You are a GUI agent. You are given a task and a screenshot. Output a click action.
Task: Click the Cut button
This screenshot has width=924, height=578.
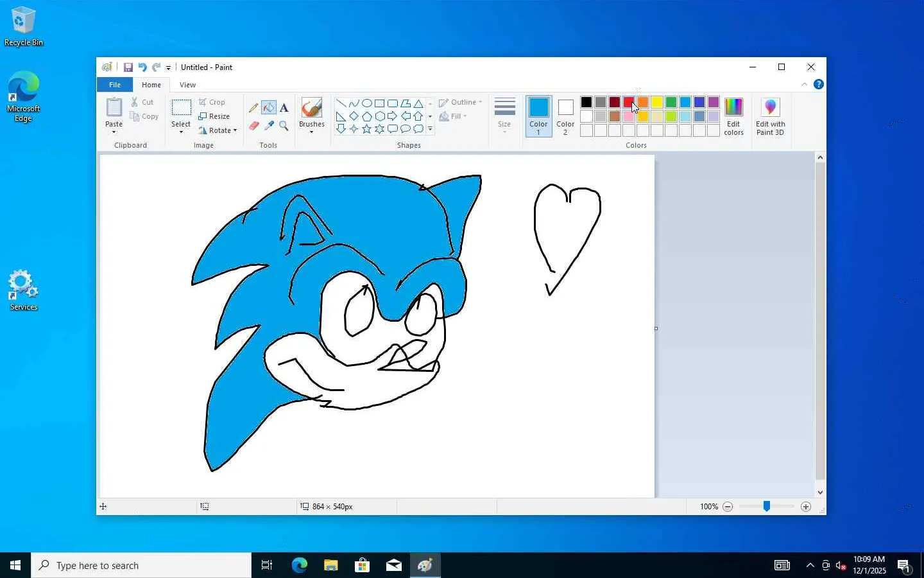coord(142,102)
